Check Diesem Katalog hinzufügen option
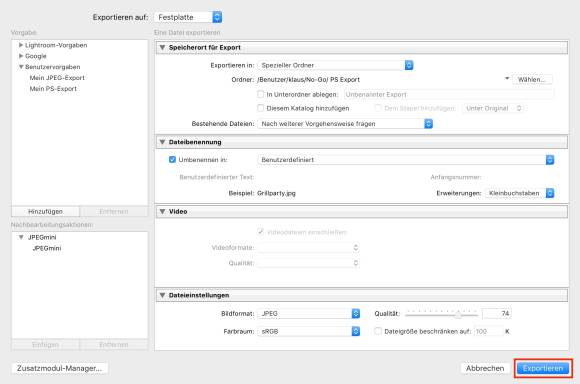The height and width of the screenshot is (384, 580). [260, 108]
